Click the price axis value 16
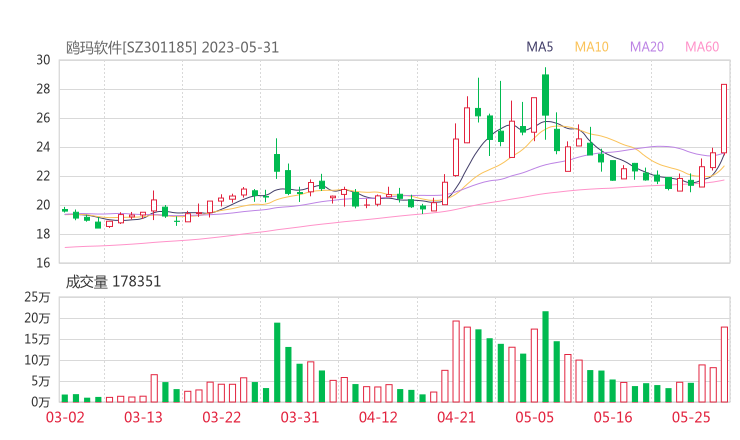This screenshot has width=740, height=440. 43,262
